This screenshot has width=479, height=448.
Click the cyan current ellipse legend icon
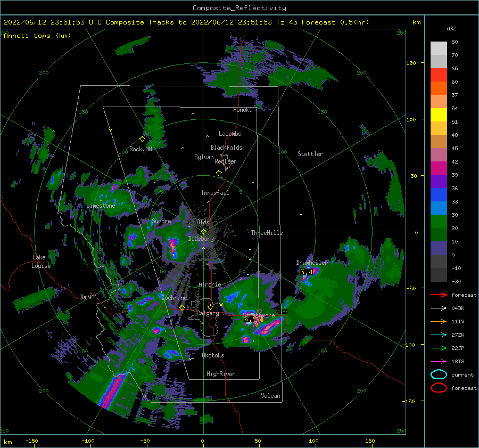(x=439, y=374)
